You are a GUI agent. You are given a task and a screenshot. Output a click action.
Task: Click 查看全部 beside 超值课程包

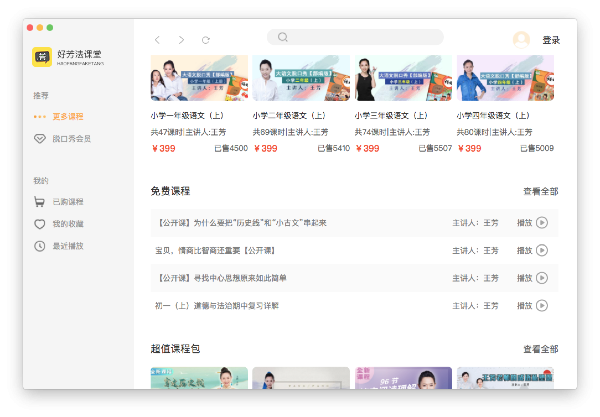[540, 349]
